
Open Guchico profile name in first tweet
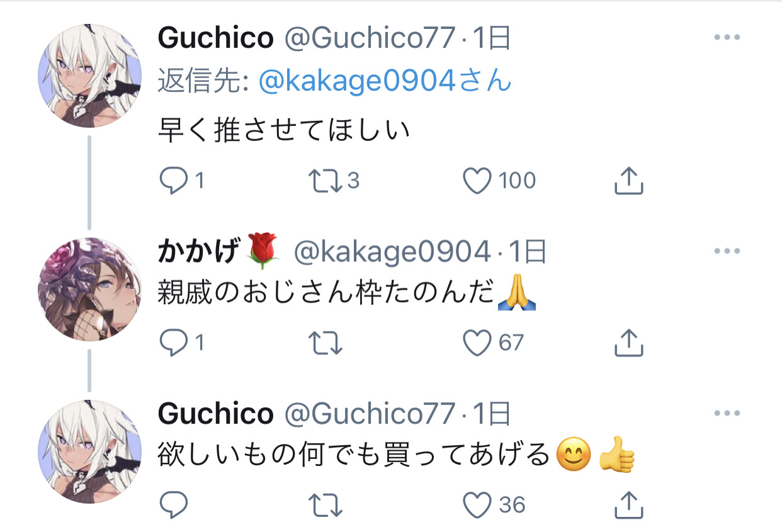(215, 39)
